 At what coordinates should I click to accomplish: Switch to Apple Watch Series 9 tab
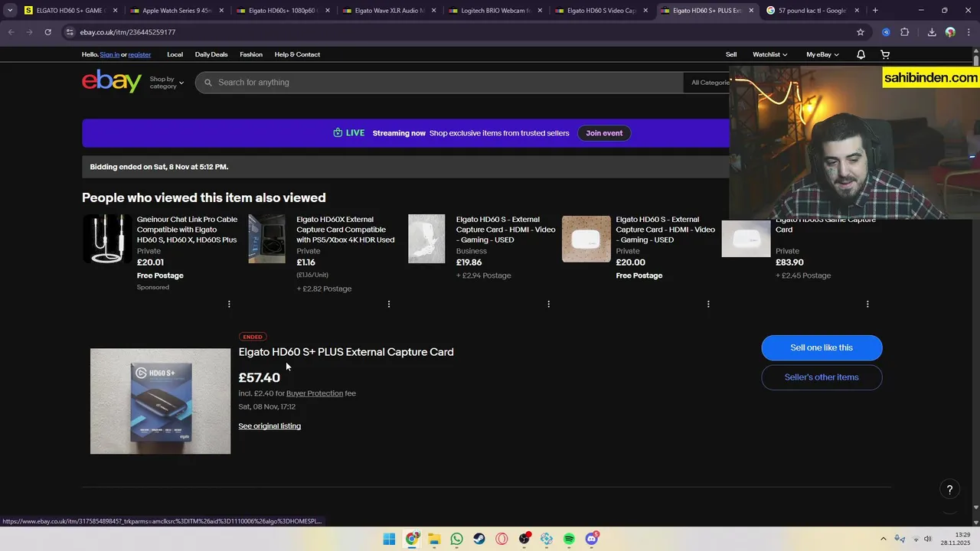(178, 11)
